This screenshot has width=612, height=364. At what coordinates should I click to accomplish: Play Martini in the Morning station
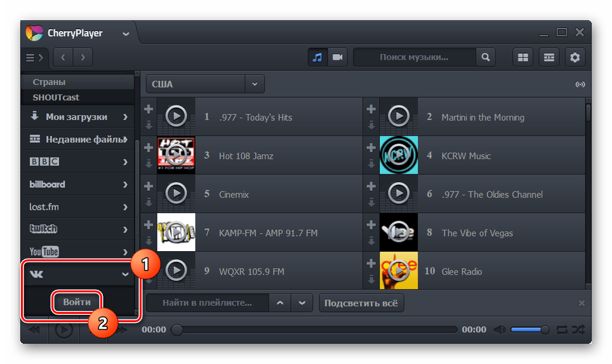(399, 116)
